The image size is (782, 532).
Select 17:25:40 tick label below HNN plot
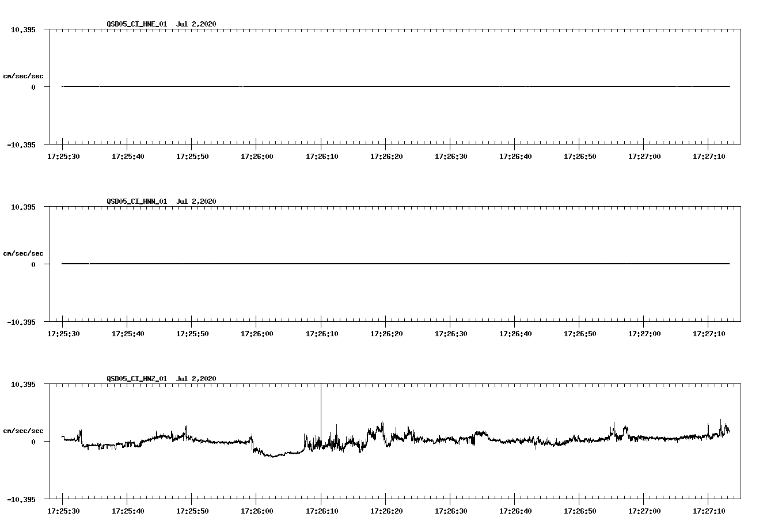tap(128, 333)
